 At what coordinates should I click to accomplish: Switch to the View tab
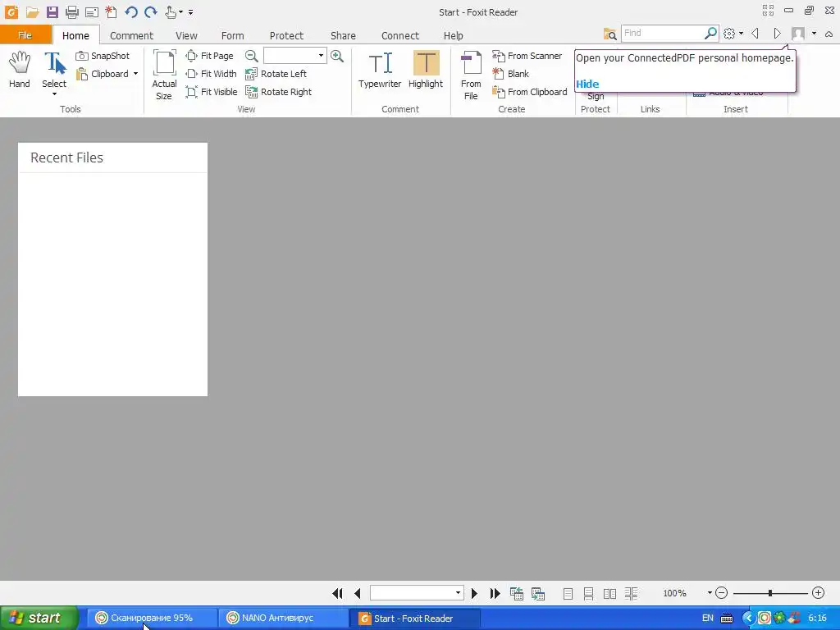tap(186, 36)
